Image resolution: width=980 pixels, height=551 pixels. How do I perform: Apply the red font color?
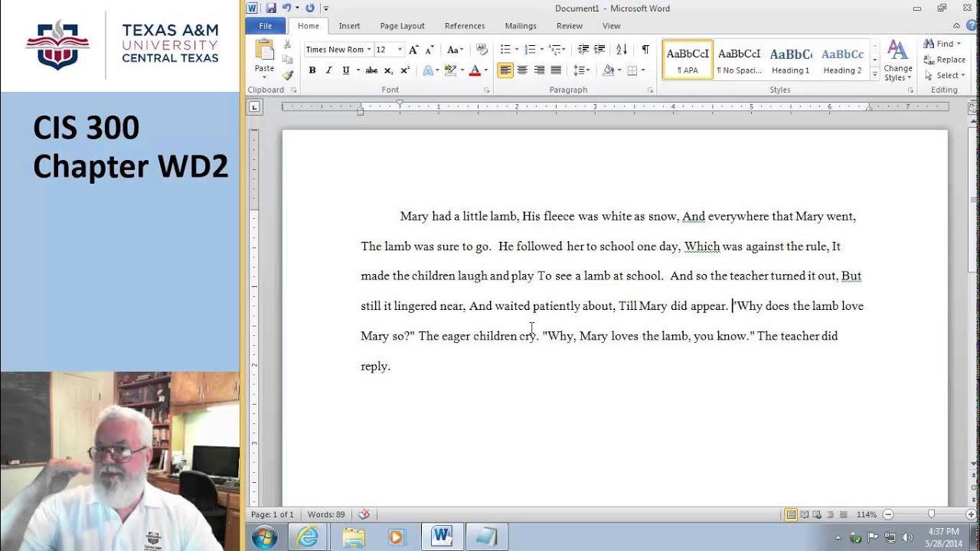[475, 70]
